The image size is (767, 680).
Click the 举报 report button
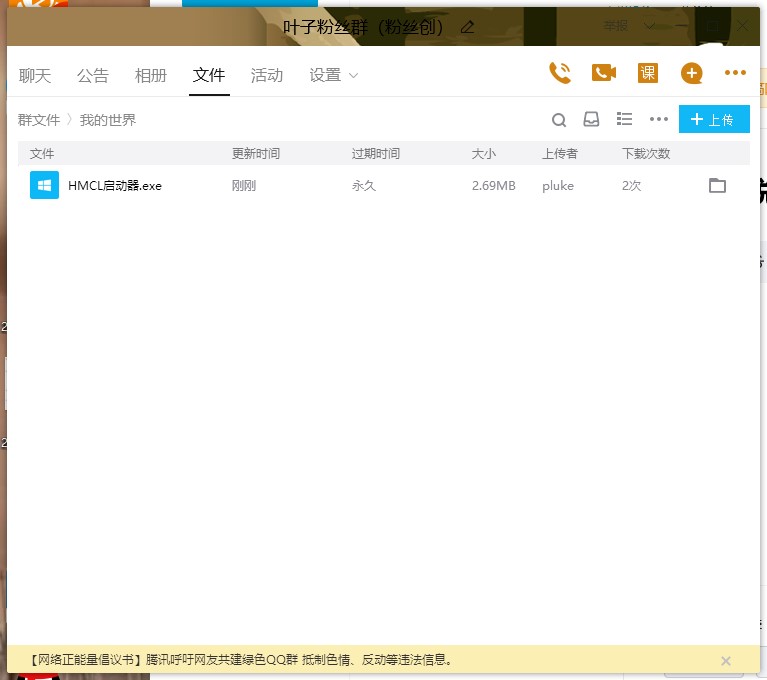[x=616, y=25]
